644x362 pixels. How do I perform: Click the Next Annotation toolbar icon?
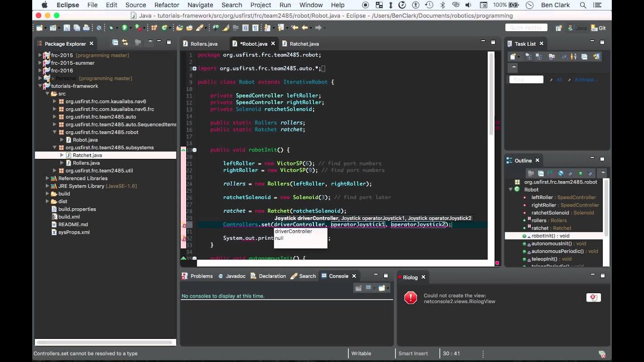pos(267,28)
